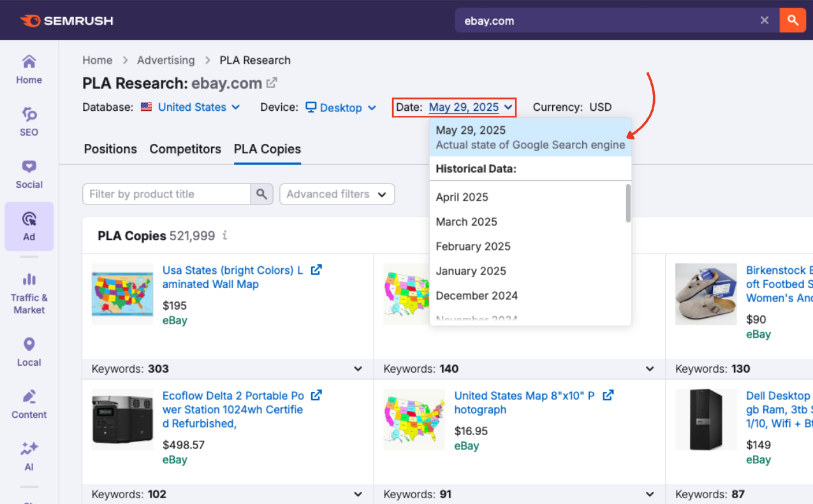The image size is (813, 504).
Task: Open the Competitors tab
Action: click(x=185, y=149)
